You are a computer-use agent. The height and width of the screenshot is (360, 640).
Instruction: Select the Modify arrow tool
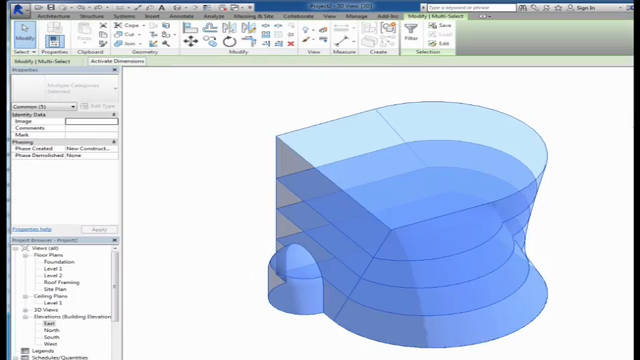click(x=25, y=34)
